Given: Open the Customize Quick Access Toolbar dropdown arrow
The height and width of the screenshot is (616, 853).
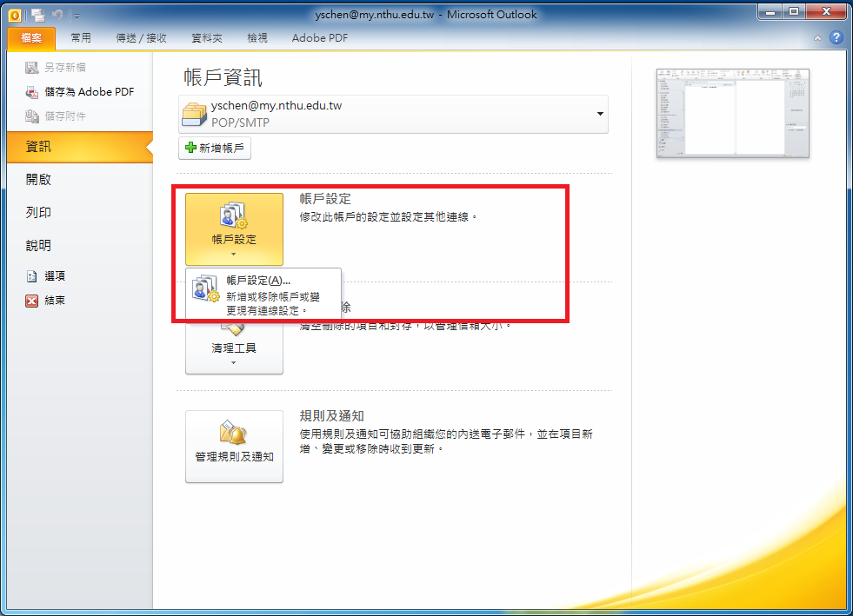Looking at the screenshot, I should [x=76, y=15].
